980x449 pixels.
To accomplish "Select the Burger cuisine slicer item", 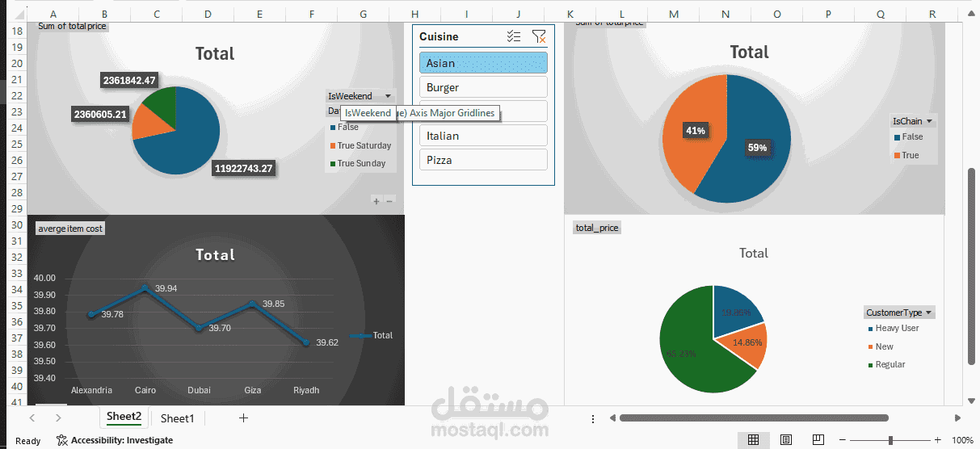I will (483, 87).
